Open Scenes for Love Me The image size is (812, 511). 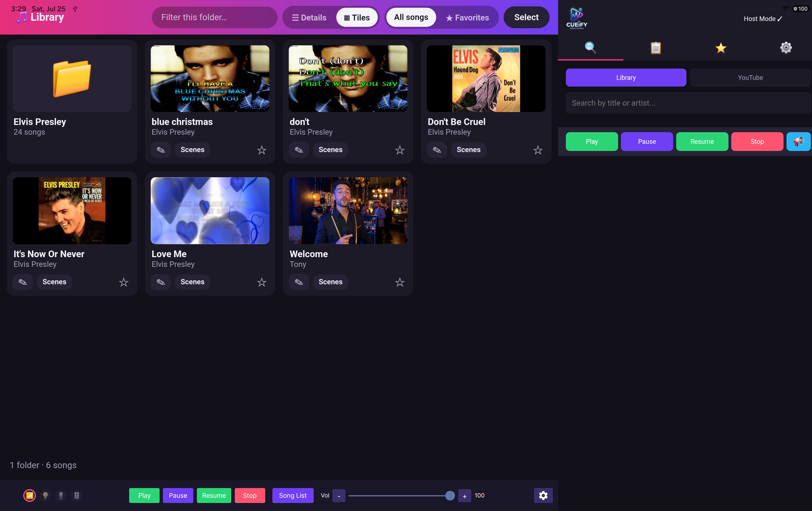tap(192, 282)
